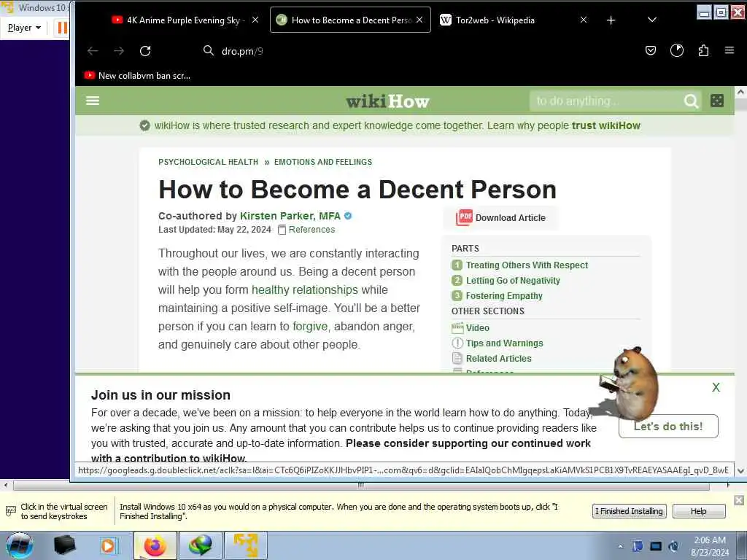Click the taskbar clock showing 2:06 AM
This screenshot has height=560, width=747.
click(710, 546)
